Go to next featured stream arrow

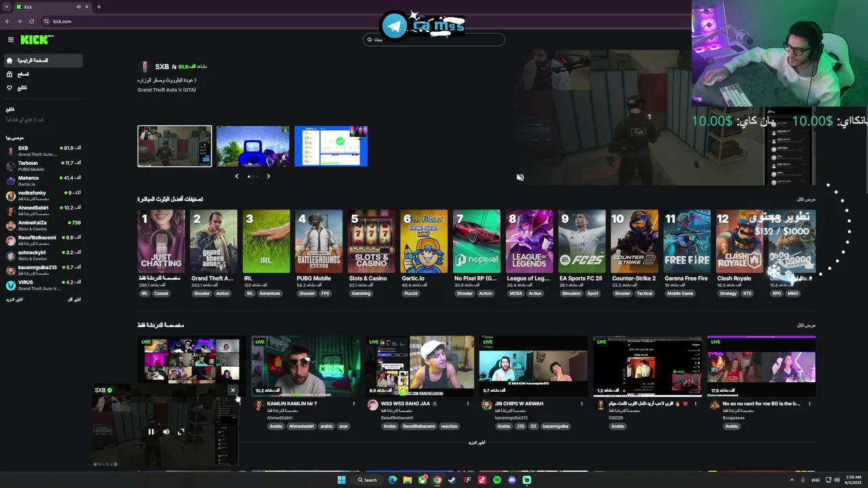tap(268, 176)
